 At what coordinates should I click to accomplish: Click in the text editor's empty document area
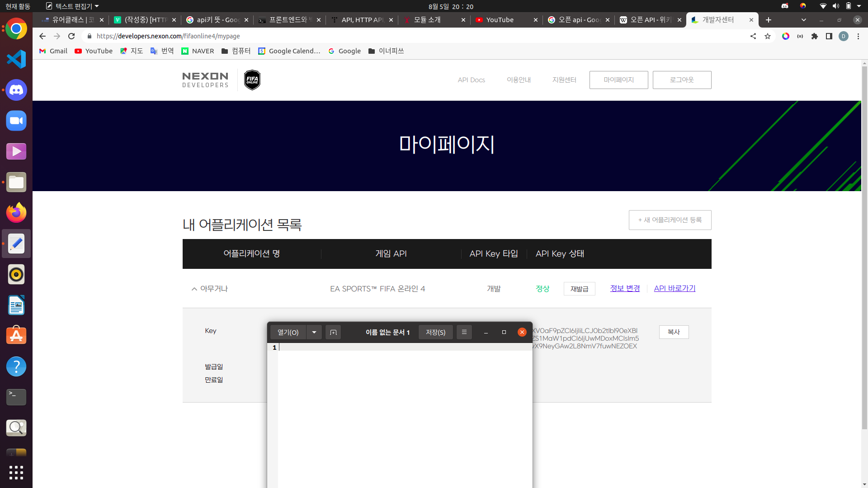click(405, 416)
